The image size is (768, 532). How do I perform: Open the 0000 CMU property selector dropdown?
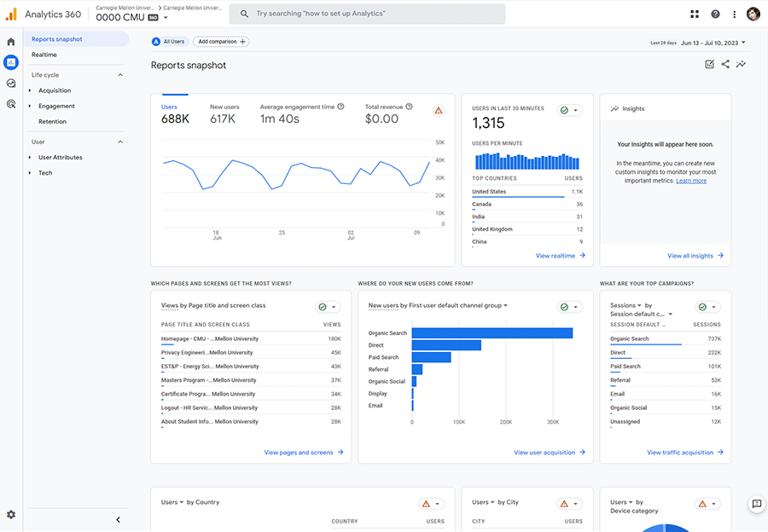pos(166,18)
